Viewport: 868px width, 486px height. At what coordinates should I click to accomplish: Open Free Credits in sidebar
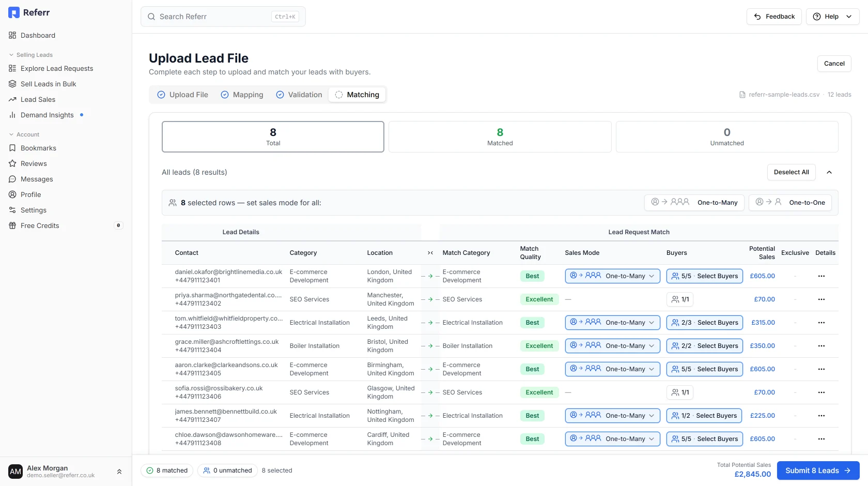pyautogui.click(x=66, y=225)
